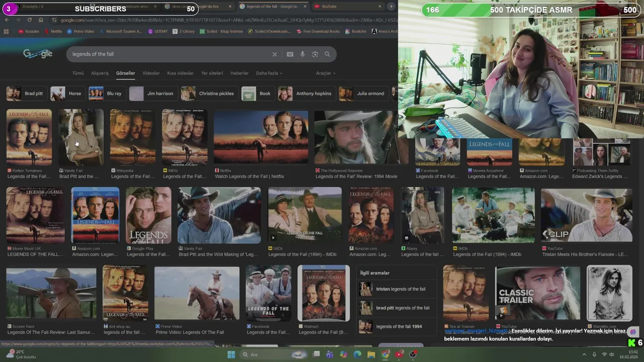Screen dimensions: 644x362
Task: Go back with the browser back arrow
Action: (7, 20)
